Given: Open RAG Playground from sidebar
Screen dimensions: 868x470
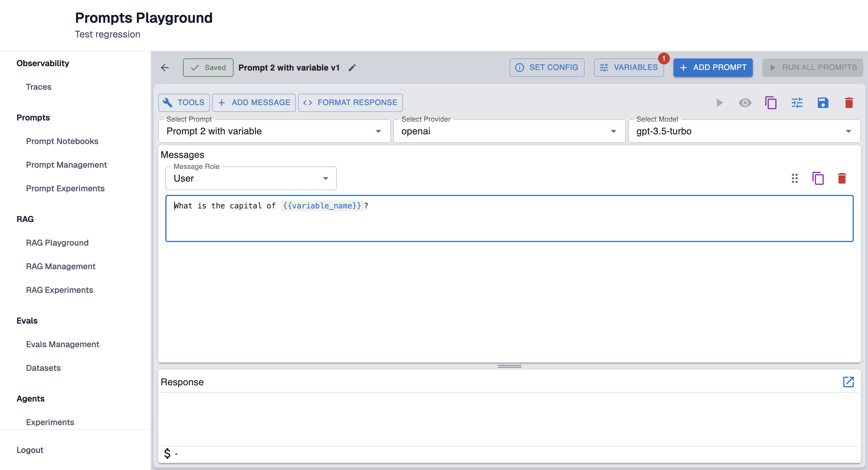Looking at the screenshot, I should click(57, 243).
